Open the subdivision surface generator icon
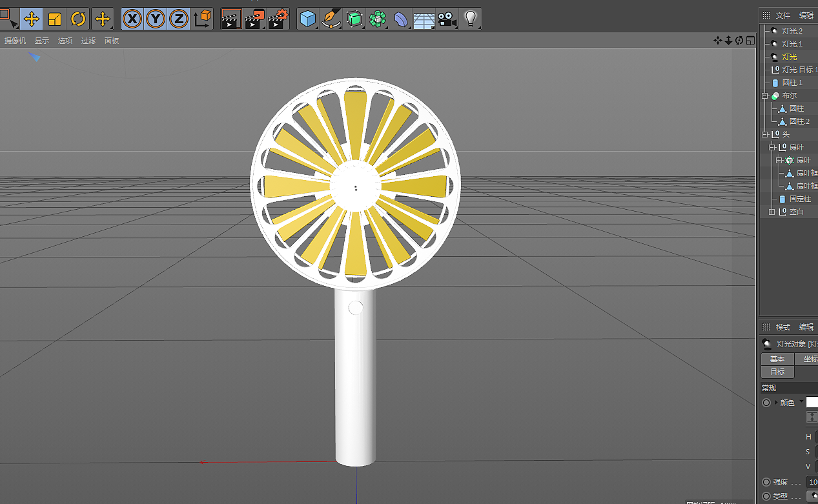The height and width of the screenshot is (504, 818). coord(354,19)
